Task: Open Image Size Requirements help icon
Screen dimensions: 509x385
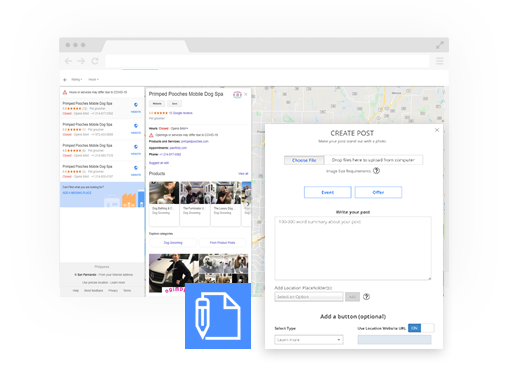Action: (376, 171)
